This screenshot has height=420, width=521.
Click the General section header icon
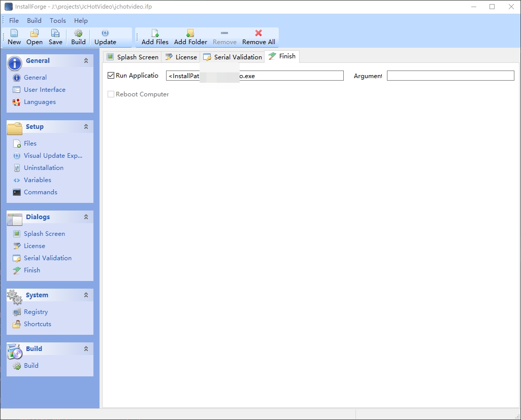tap(15, 62)
